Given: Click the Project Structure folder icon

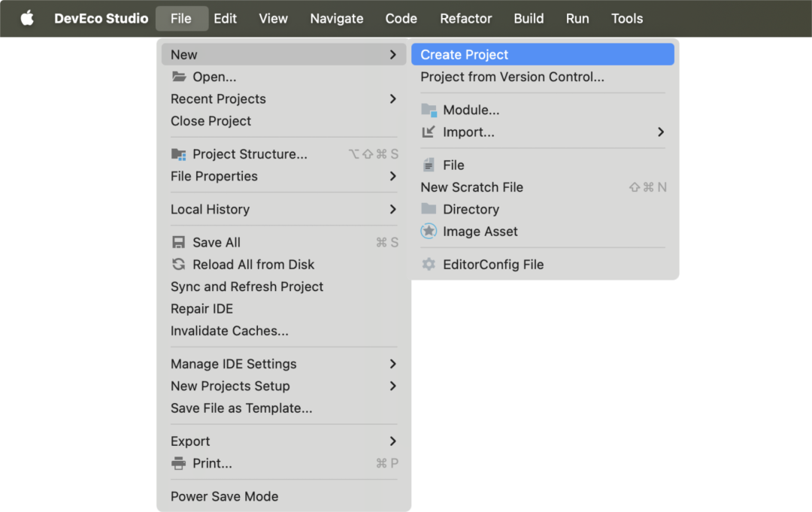Looking at the screenshot, I should point(179,154).
